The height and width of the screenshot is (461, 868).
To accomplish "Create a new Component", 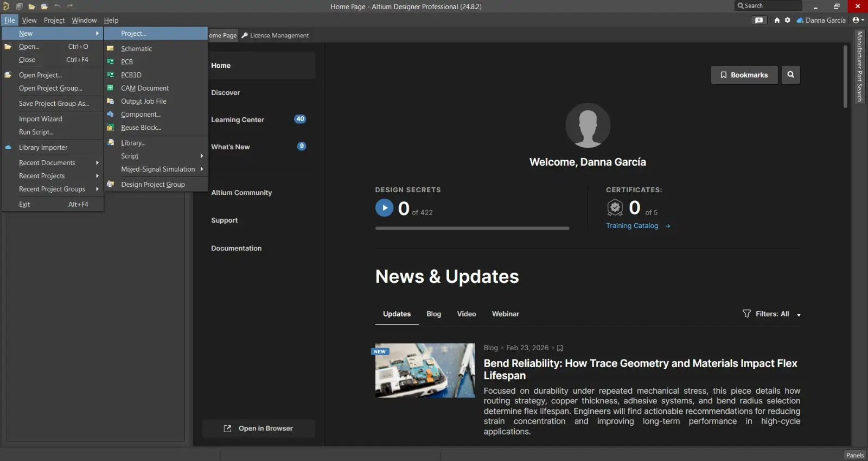I will (x=156, y=115).
